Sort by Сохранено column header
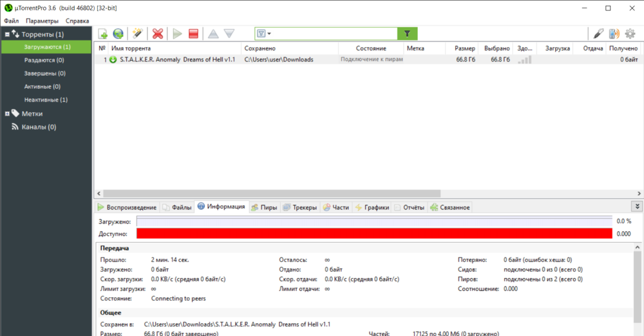 tap(290, 48)
